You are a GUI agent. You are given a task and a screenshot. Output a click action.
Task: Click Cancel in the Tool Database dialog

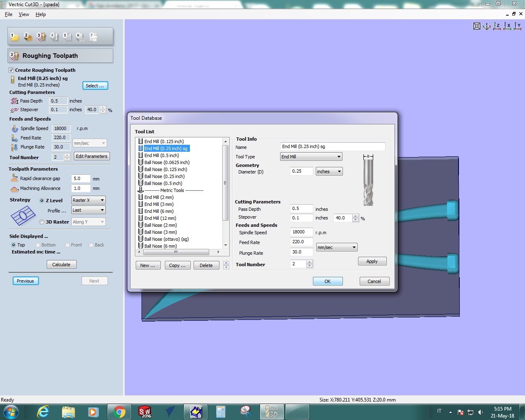pyautogui.click(x=374, y=281)
